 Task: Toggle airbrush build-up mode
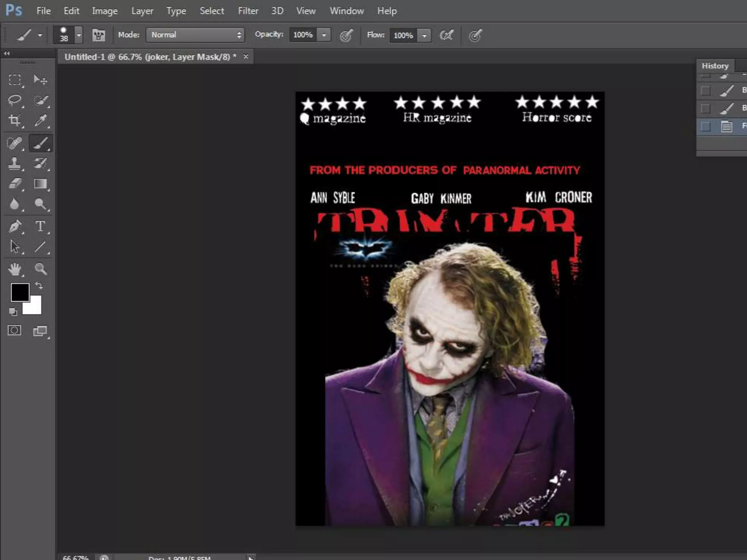pyautogui.click(x=446, y=35)
